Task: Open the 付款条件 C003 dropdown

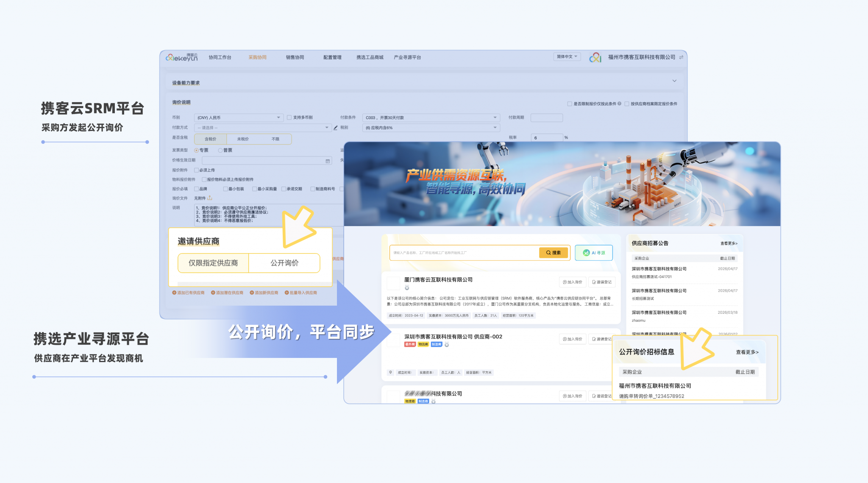Action: [431, 117]
